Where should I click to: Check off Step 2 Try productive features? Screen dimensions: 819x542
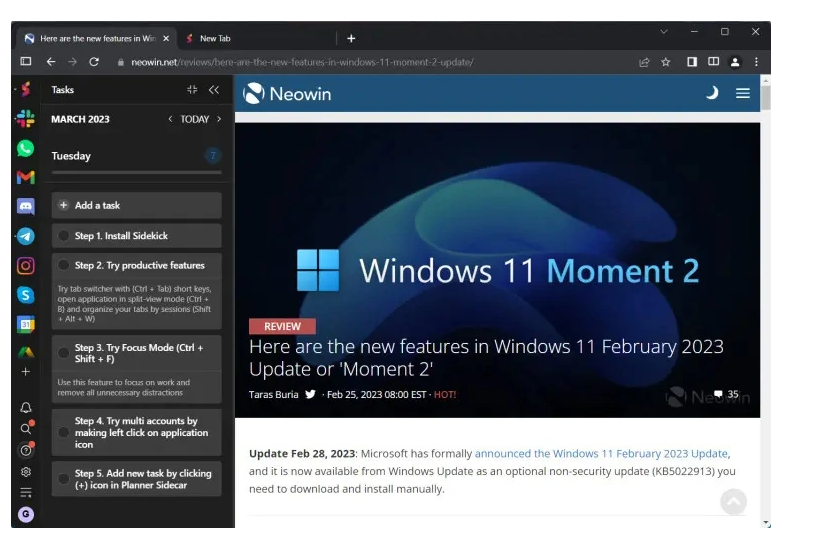[63, 265]
